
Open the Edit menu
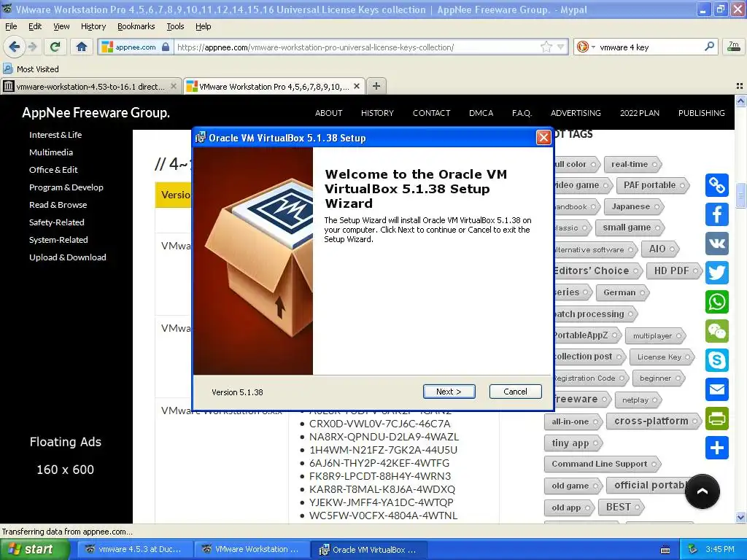[35, 26]
